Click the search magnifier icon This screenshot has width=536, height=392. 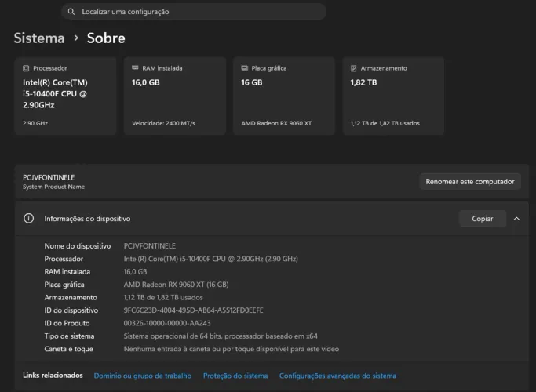click(x=71, y=12)
